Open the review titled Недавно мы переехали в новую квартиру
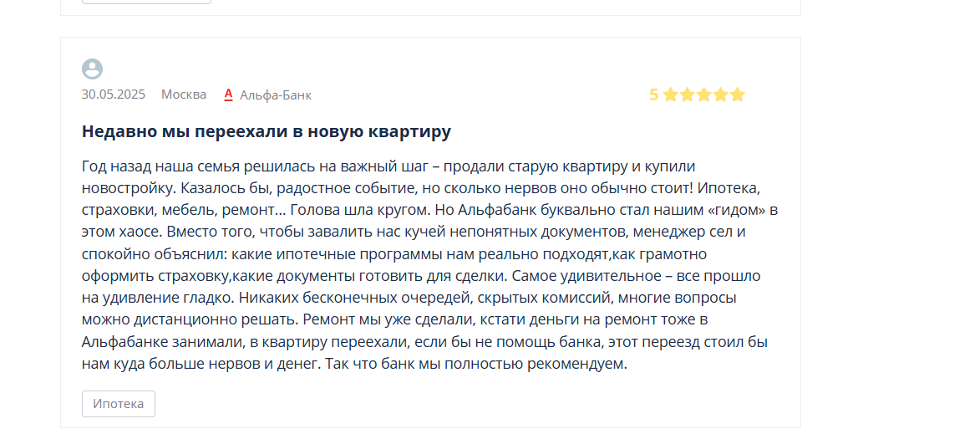The width and height of the screenshot is (980, 434). click(267, 132)
